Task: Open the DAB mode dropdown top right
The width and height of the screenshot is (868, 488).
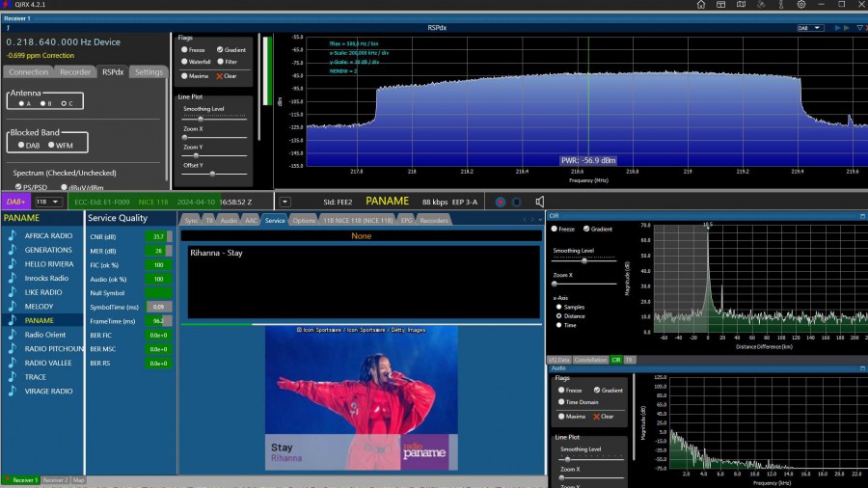Action: (810, 28)
